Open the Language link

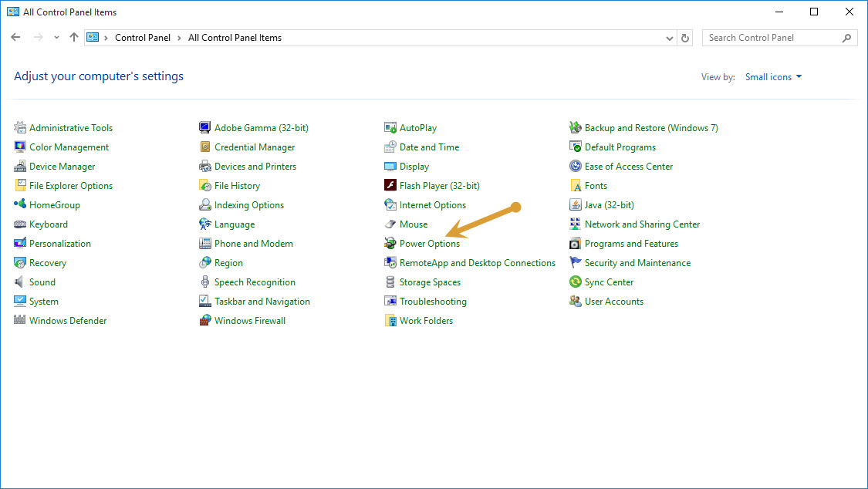(x=234, y=224)
